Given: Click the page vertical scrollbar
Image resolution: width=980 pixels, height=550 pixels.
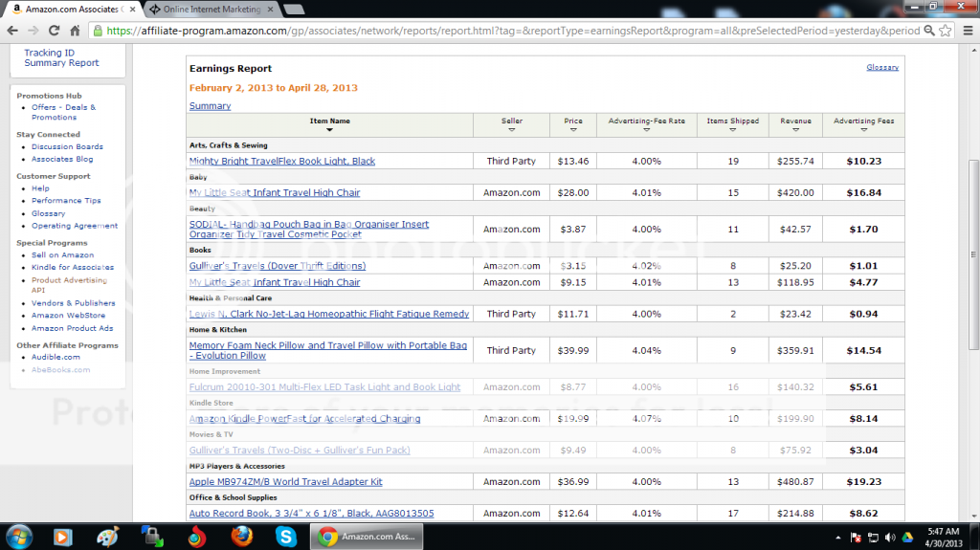Looking at the screenshot, I should (973, 255).
